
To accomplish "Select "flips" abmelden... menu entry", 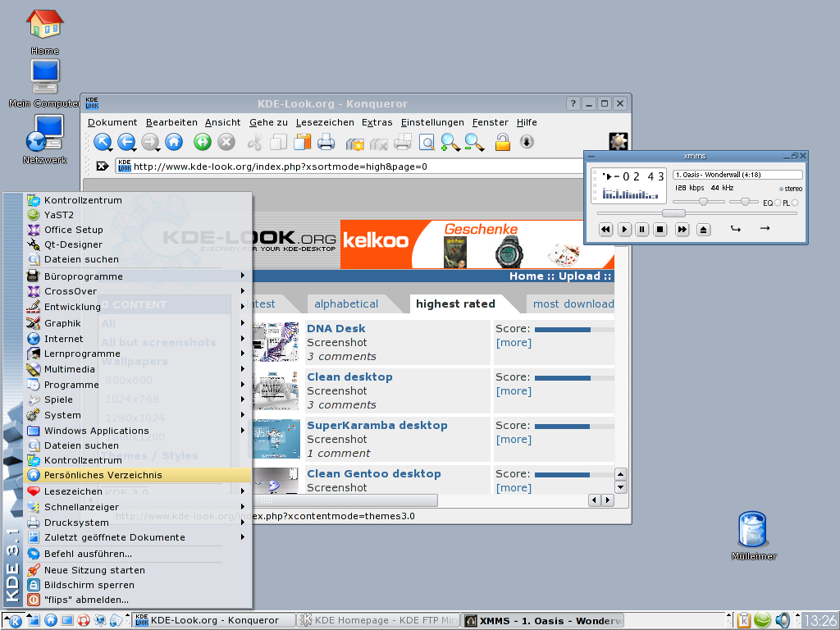I will pyautogui.click(x=138, y=600).
